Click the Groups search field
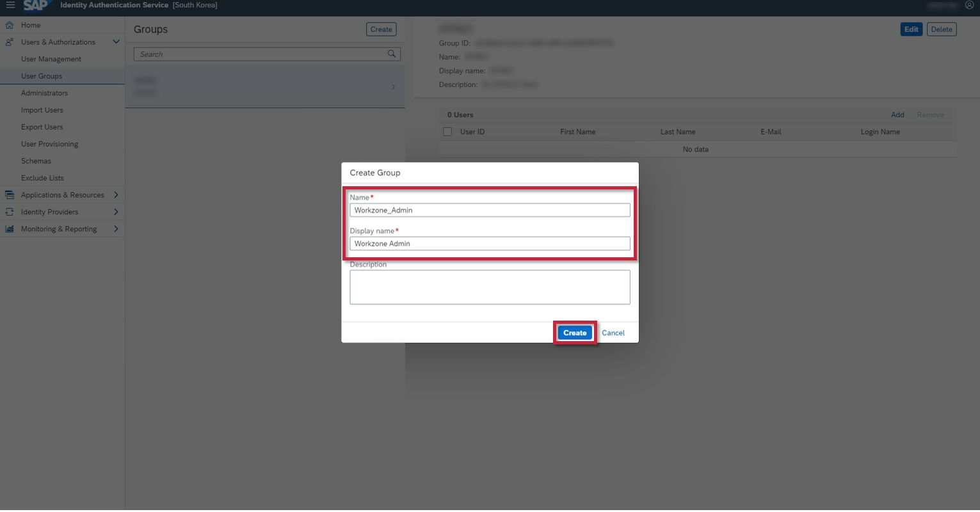Screen dimensions: 980x512 (x=267, y=54)
